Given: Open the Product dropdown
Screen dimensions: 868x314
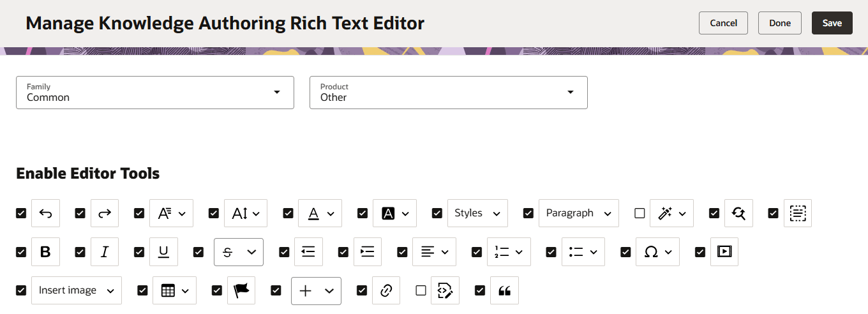Looking at the screenshot, I should click(449, 93).
